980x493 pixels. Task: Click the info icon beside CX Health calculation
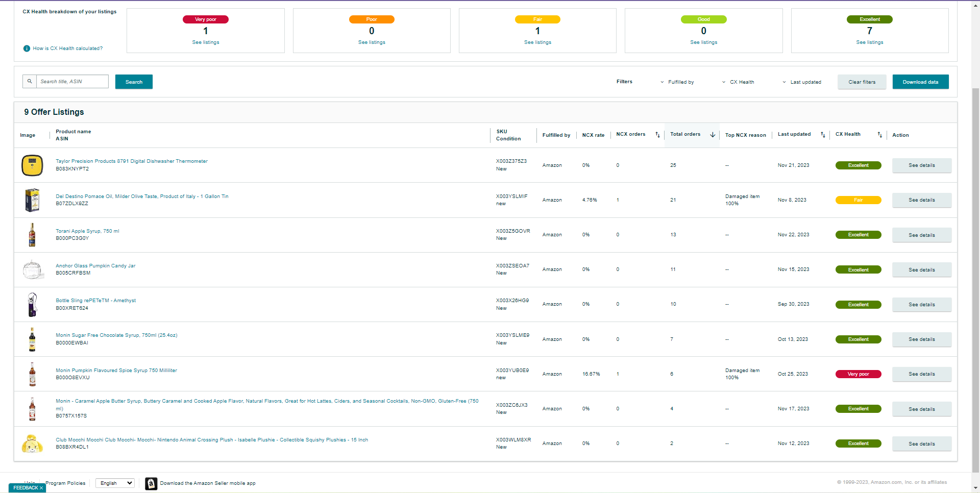(x=27, y=48)
